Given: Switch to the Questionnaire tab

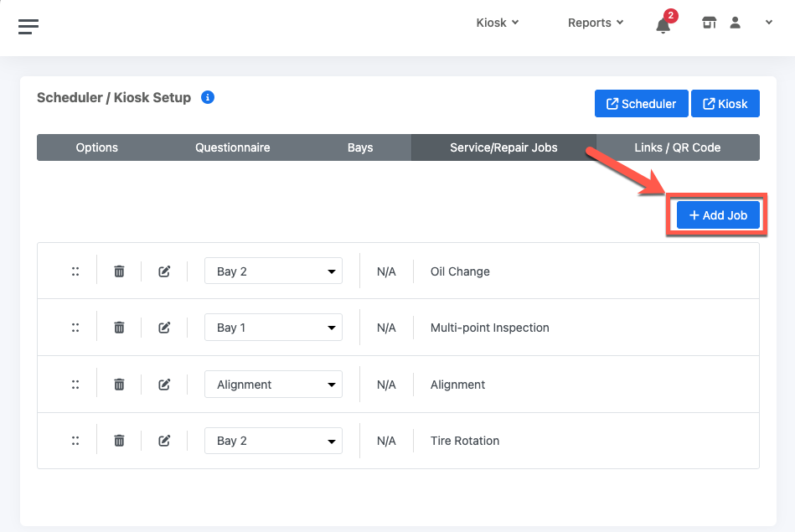Looking at the screenshot, I should [233, 147].
